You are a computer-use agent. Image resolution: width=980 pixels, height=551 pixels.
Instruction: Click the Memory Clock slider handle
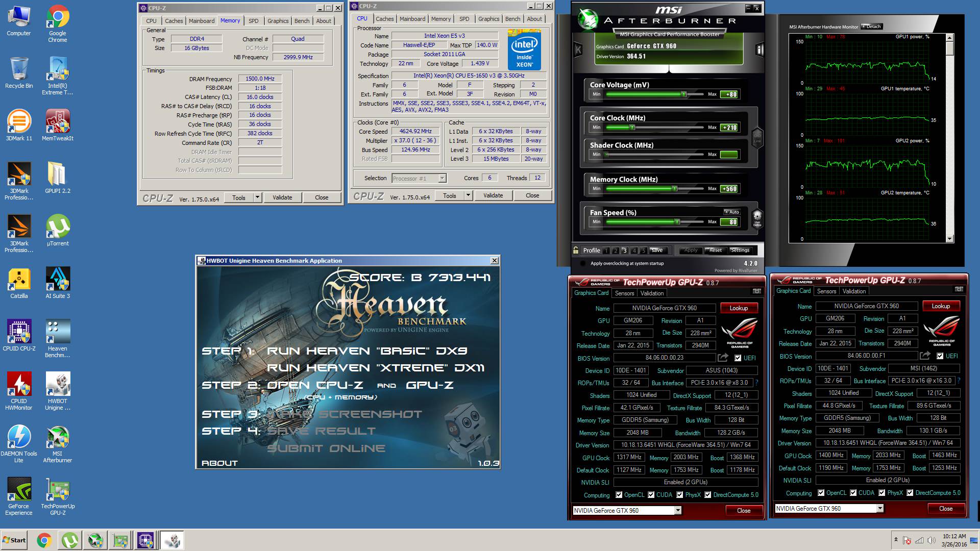click(675, 189)
